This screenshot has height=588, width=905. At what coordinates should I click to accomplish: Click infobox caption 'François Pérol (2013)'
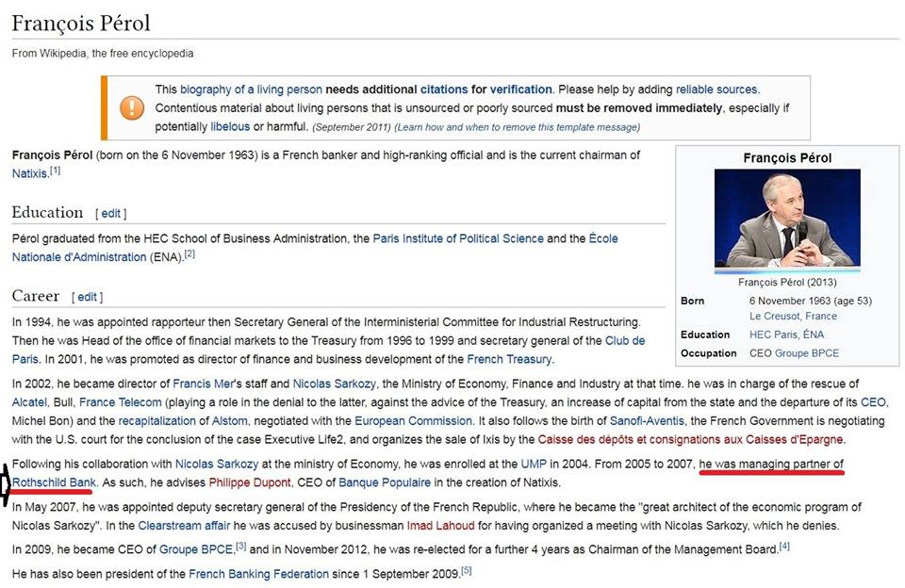coord(787,282)
